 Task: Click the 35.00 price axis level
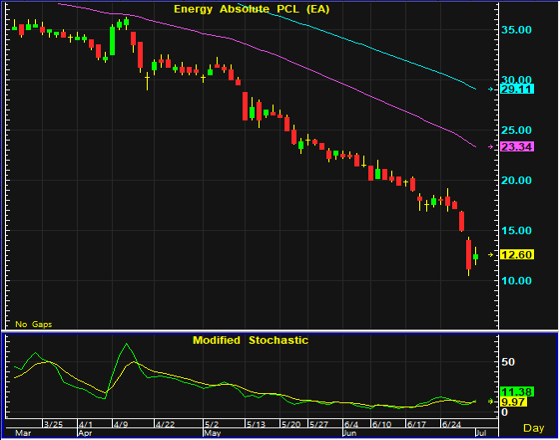pyautogui.click(x=516, y=30)
